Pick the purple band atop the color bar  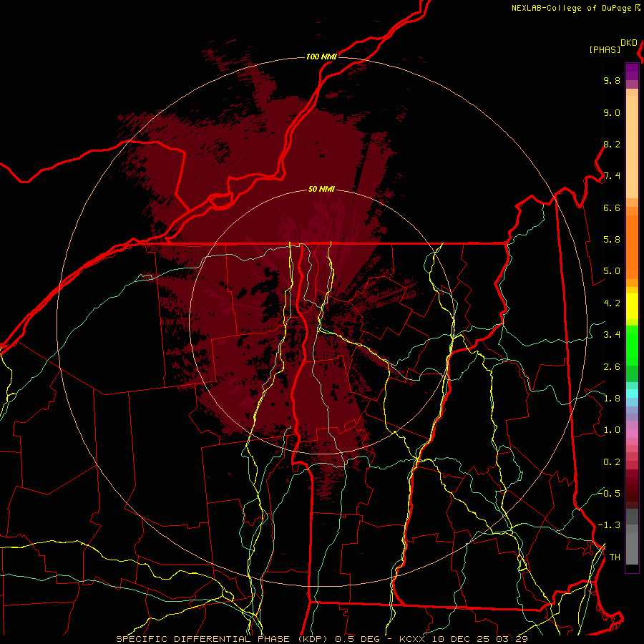pos(632,72)
